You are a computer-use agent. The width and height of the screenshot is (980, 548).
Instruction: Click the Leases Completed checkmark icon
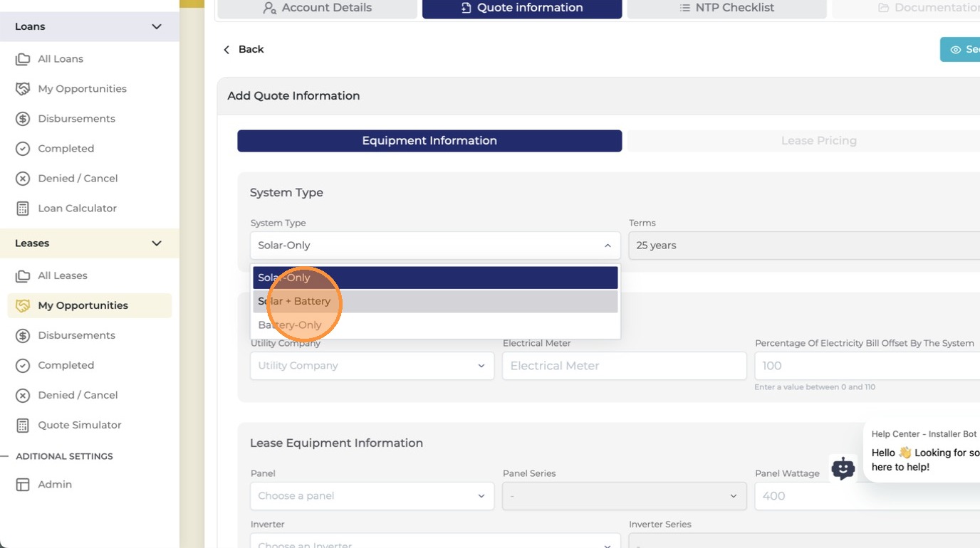tap(23, 365)
